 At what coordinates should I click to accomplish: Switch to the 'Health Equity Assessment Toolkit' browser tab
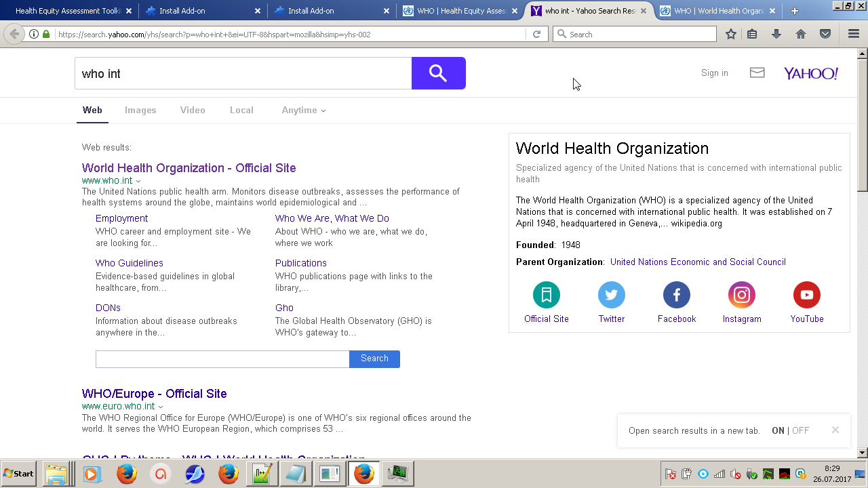click(68, 11)
